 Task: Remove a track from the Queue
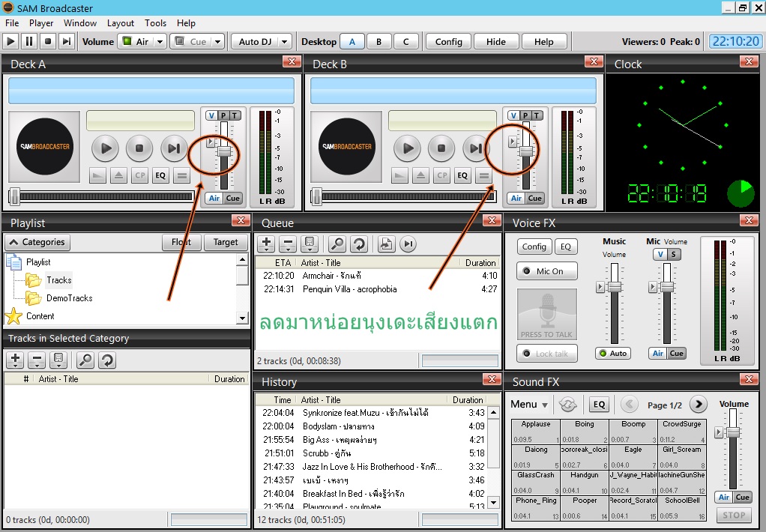pyautogui.click(x=289, y=244)
